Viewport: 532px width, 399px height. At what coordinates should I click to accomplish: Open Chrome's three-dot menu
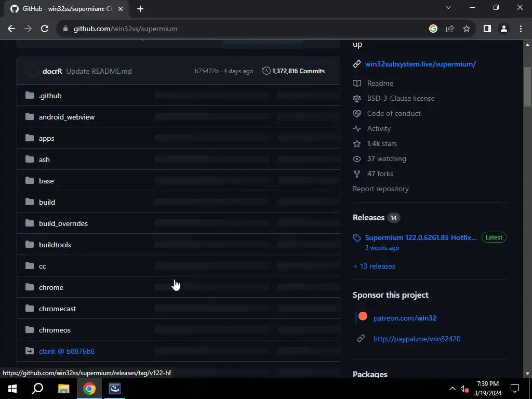(521, 29)
